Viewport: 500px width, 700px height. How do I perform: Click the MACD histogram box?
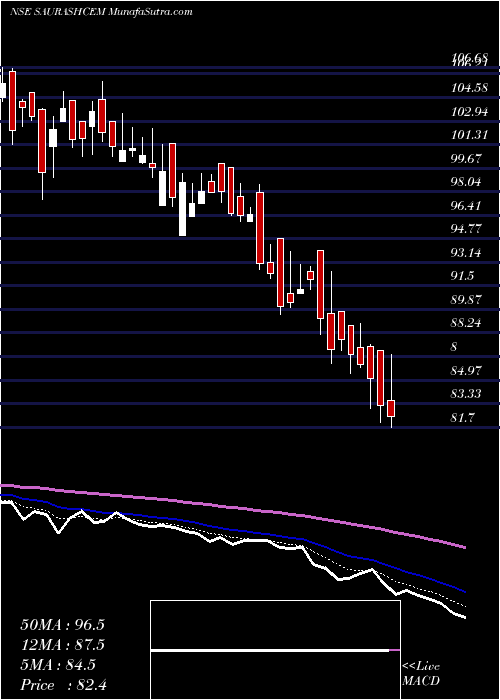(275, 650)
